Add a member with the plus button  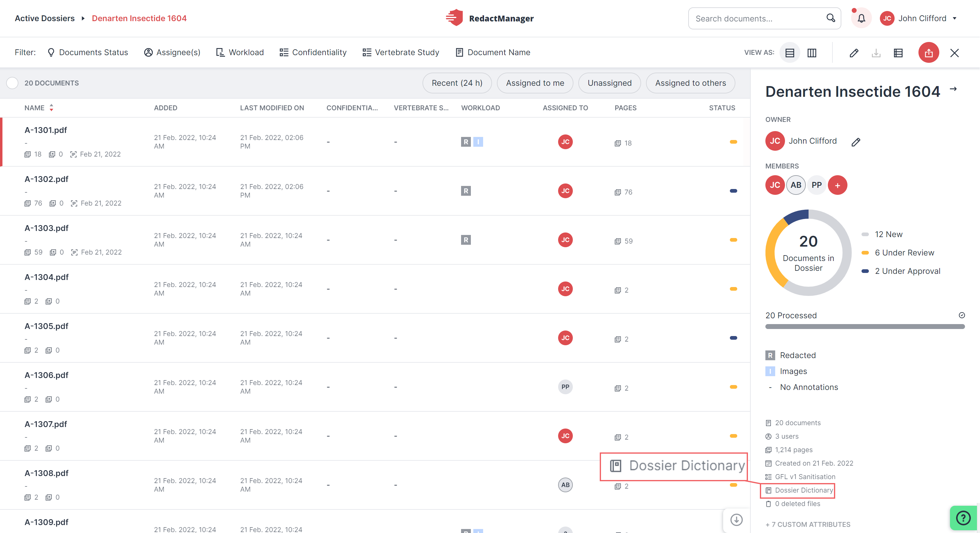click(837, 185)
